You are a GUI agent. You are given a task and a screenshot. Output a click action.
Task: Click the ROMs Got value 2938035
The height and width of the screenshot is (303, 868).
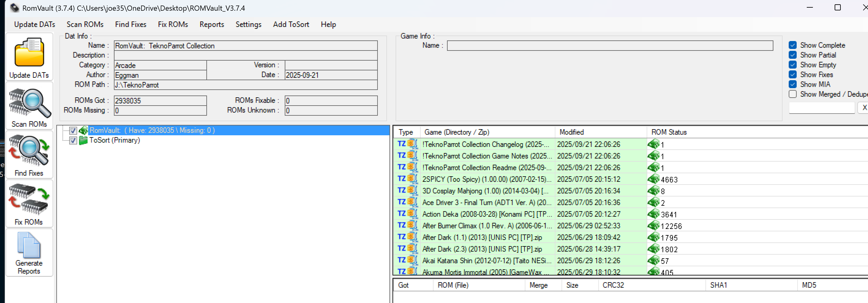[x=160, y=101]
